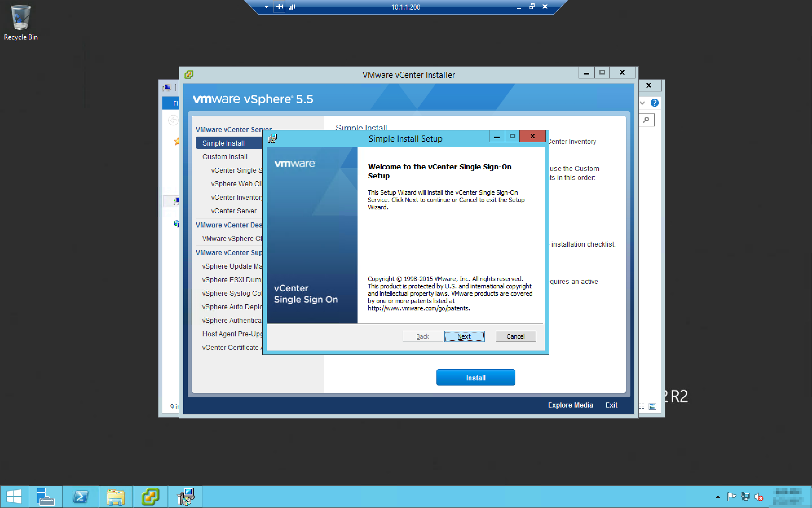Click the blue Install button
Image resolution: width=812 pixels, height=508 pixels.
point(475,377)
